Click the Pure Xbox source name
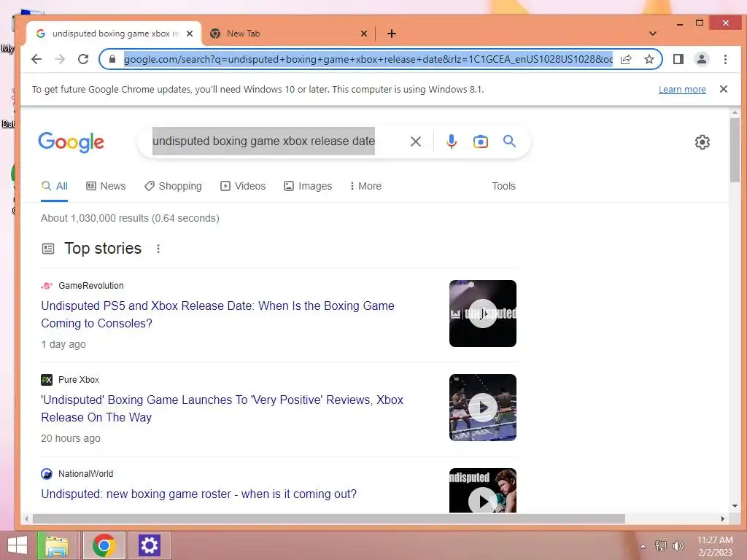Image resolution: width=747 pixels, height=560 pixels. (x=79, y=379)
